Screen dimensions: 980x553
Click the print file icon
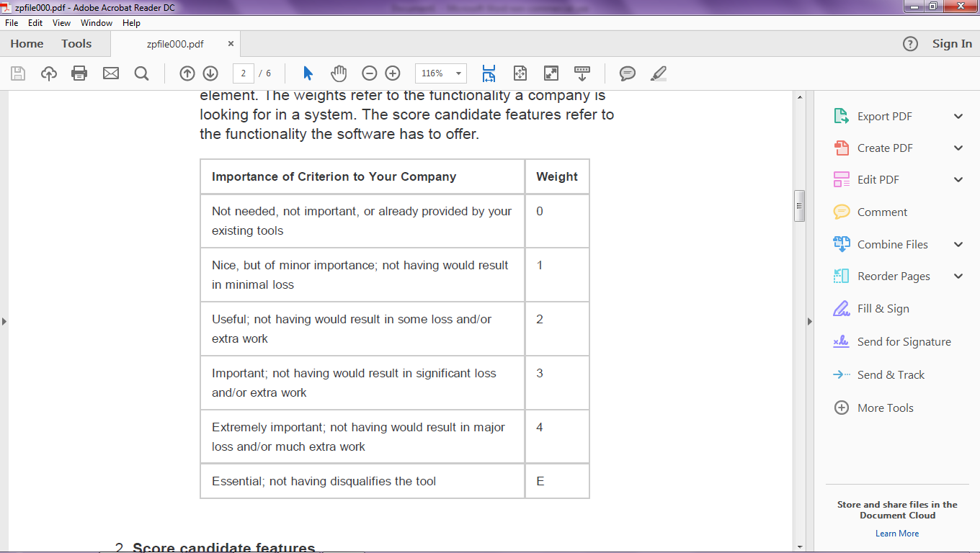coord(79,73)
